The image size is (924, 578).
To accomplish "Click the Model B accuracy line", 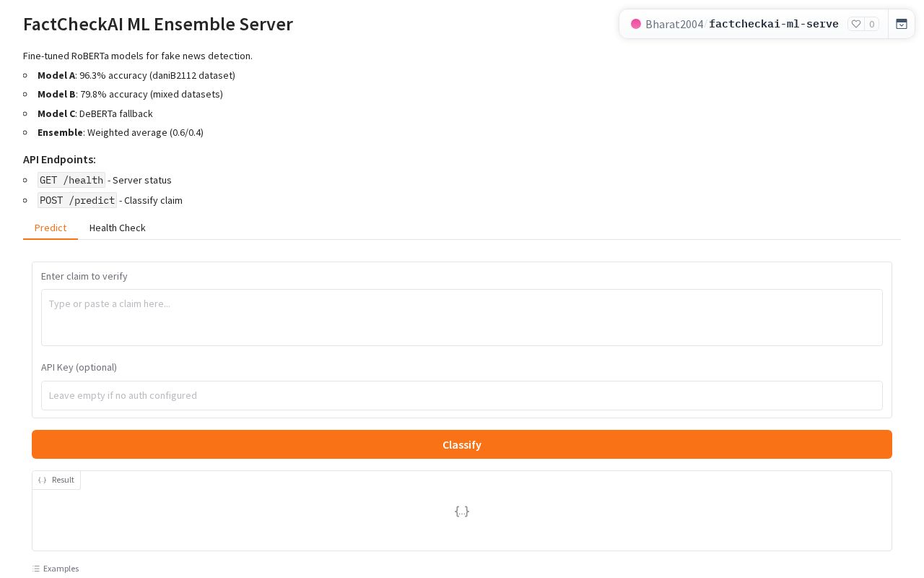I will 130,94.
